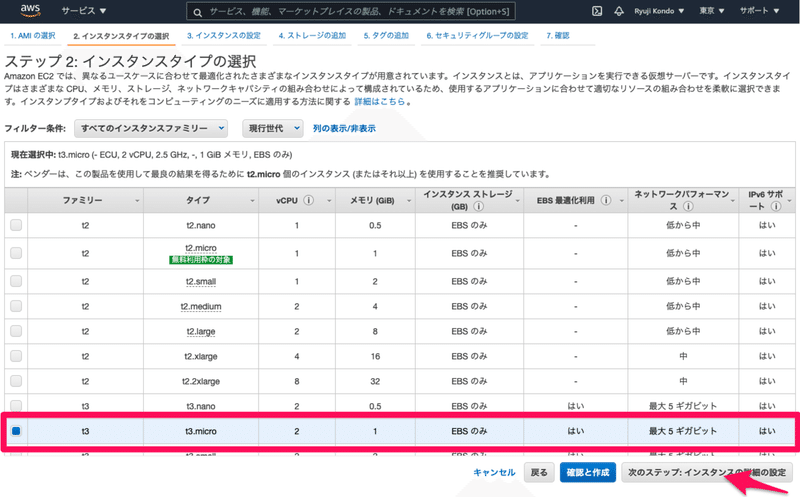
Task: Open the 現行世代 generation dropdown
Action: click(x=273, y=129)
